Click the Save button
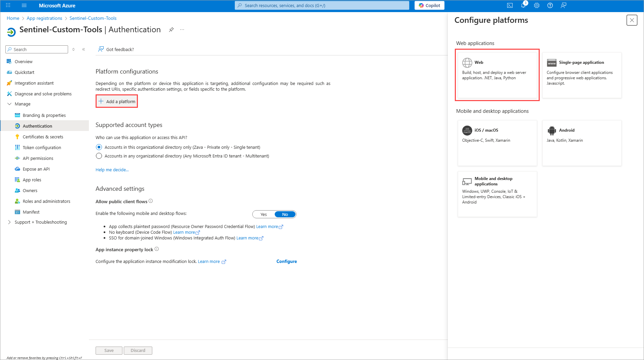 coord(109,350)
